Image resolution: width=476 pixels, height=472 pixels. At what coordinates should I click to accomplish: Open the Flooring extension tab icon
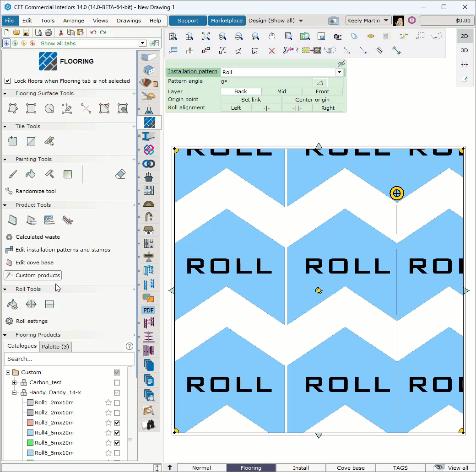(x=149, y=123)
